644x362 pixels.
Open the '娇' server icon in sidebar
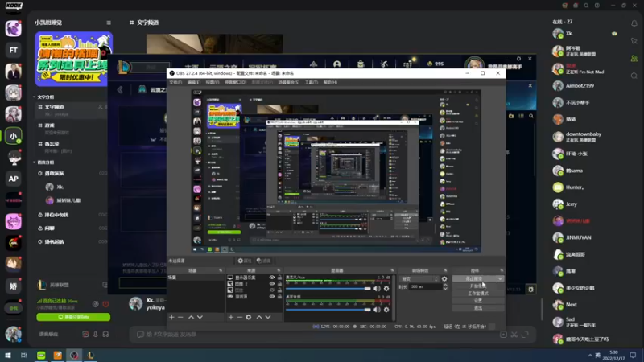point(13,286)
